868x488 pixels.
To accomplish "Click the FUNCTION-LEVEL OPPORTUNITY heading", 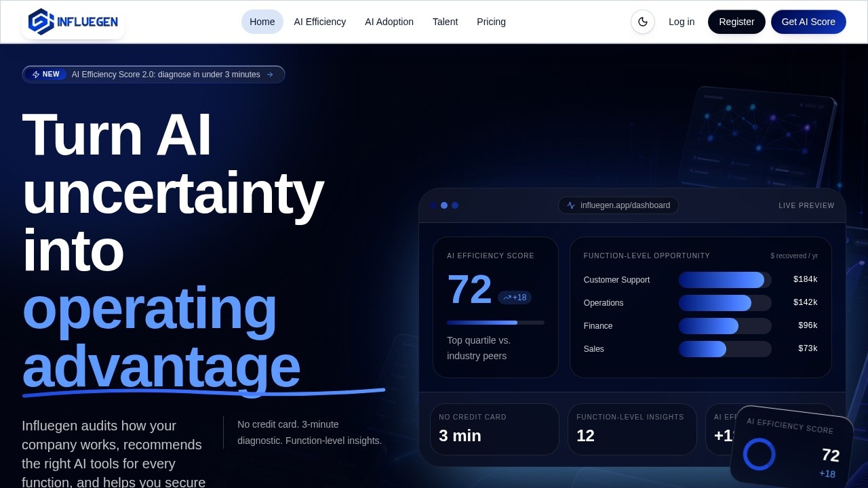I will click(x=647, y=256).
